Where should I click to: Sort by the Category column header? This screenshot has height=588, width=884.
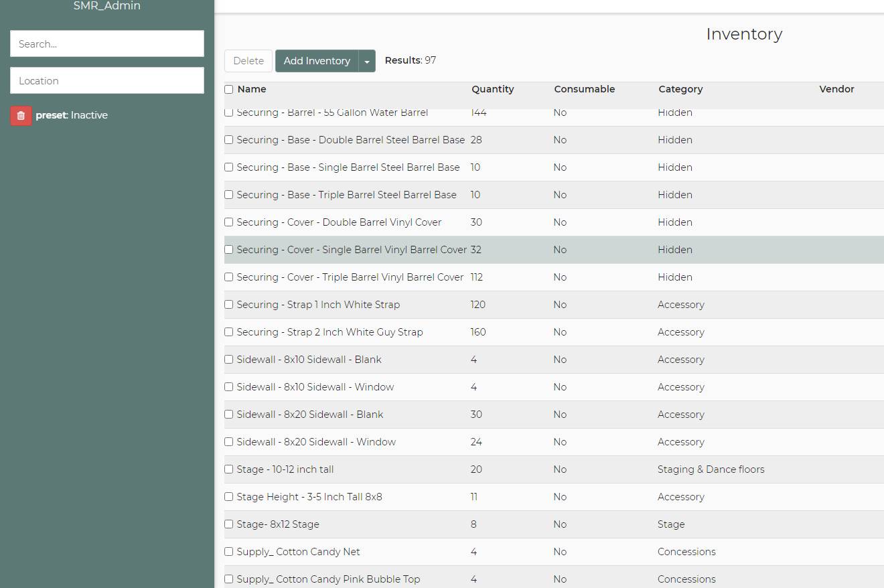pos(680,89)
